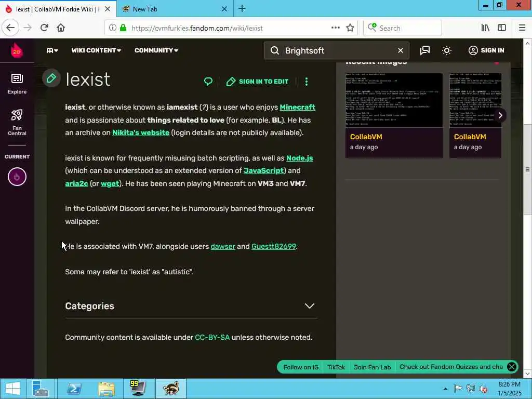Image resolution: width=532 pixels, height=399 pixels.
Task: Click the current wiki circular icon
Action: (x=17, y=177)
